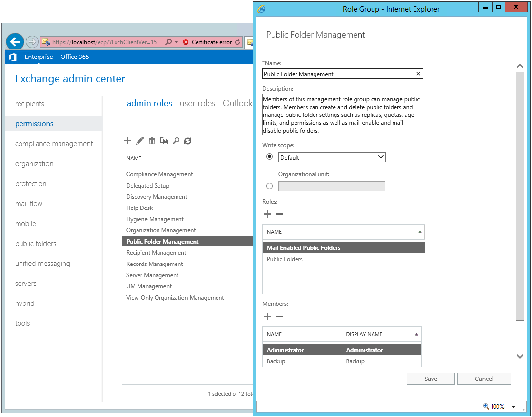
Task: Open organization in the left navigation
Action: [x=34, y=164]
